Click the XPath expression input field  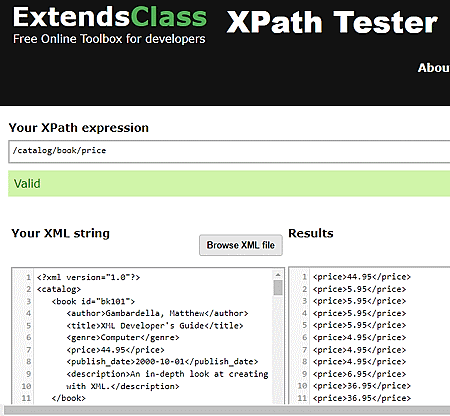point(229,151)
